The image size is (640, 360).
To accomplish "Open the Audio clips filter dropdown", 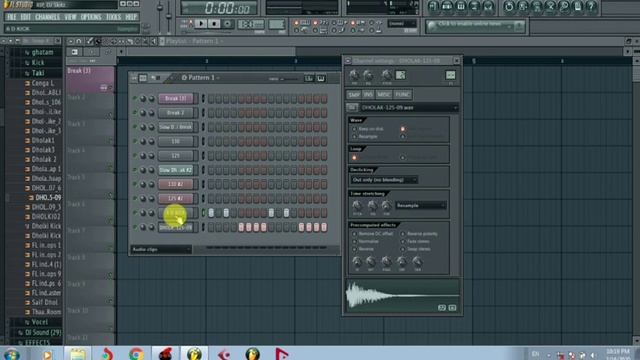I will (x=161, y=249).
